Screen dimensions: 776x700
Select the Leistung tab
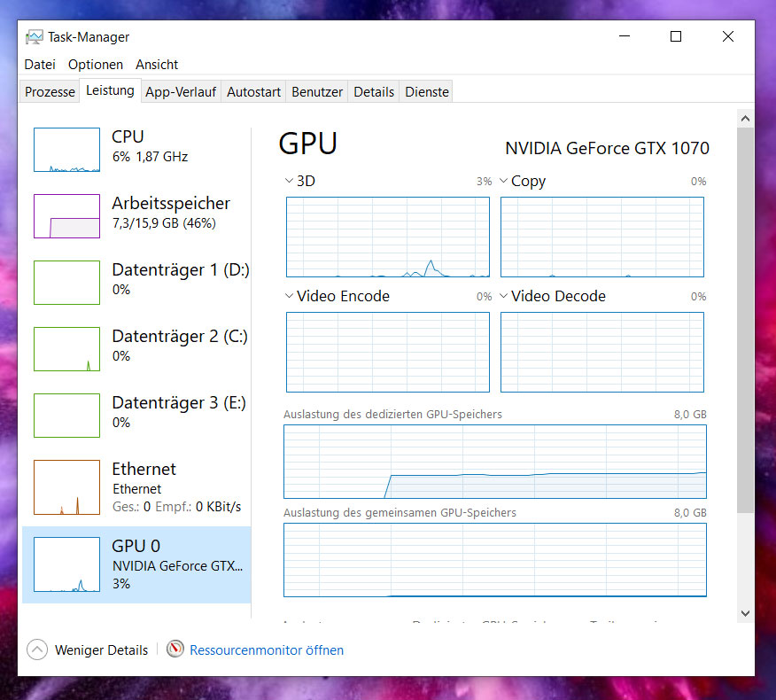[110, 90]
